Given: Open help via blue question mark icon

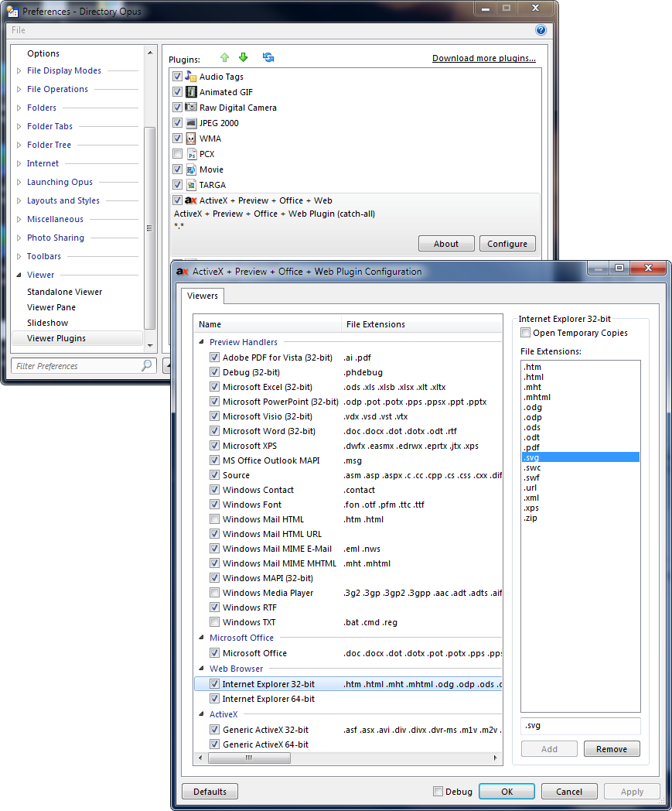Looking at the screenshot, I should (x=541, y=30).
